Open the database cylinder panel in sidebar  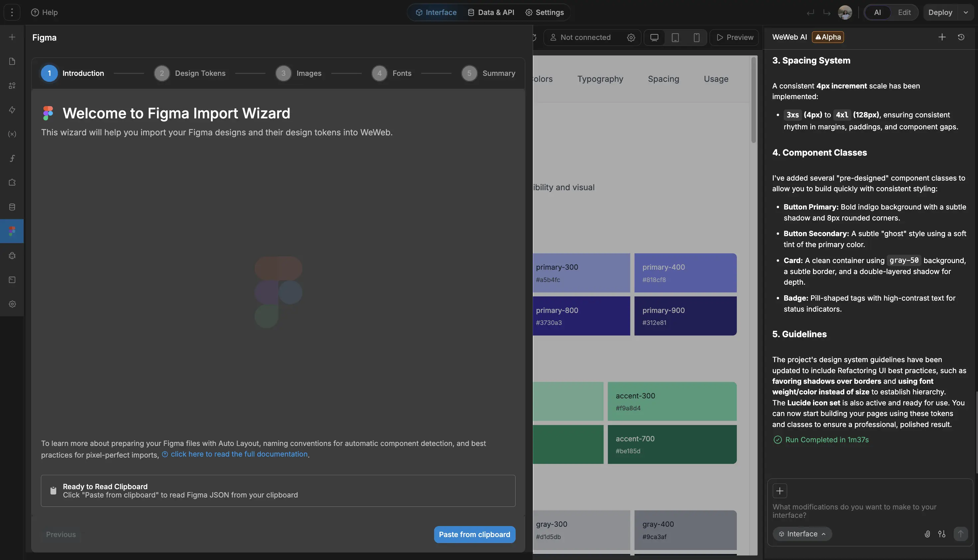pyautogui.click(x=12, y=207)
